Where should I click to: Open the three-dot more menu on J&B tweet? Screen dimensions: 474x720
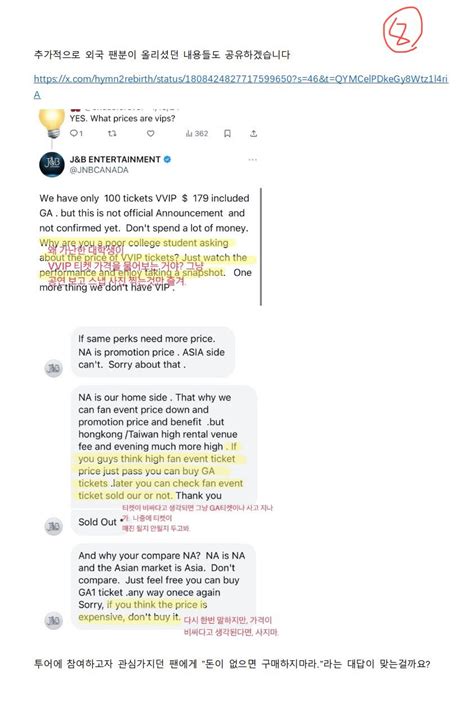tap(253, 160)
